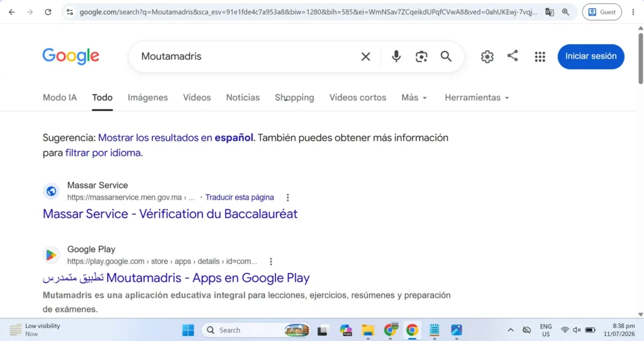Open the zoom magnifier in address bar

click(x=565, y=12)
